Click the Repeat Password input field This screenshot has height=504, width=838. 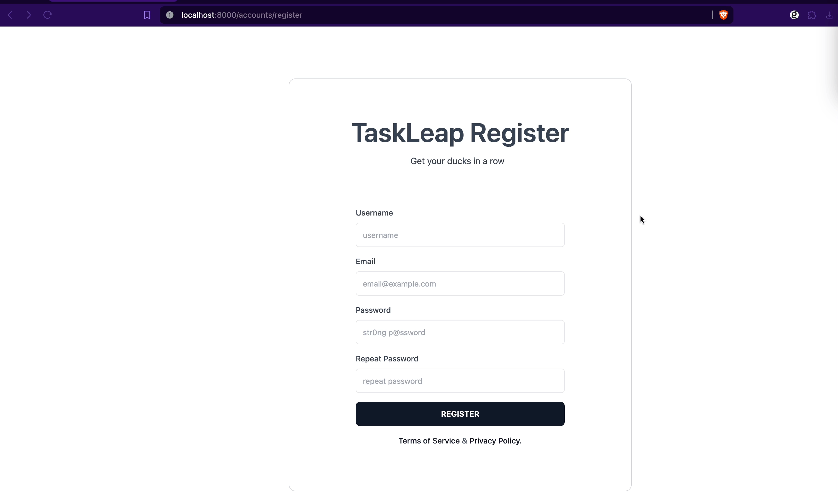[460, 381]
